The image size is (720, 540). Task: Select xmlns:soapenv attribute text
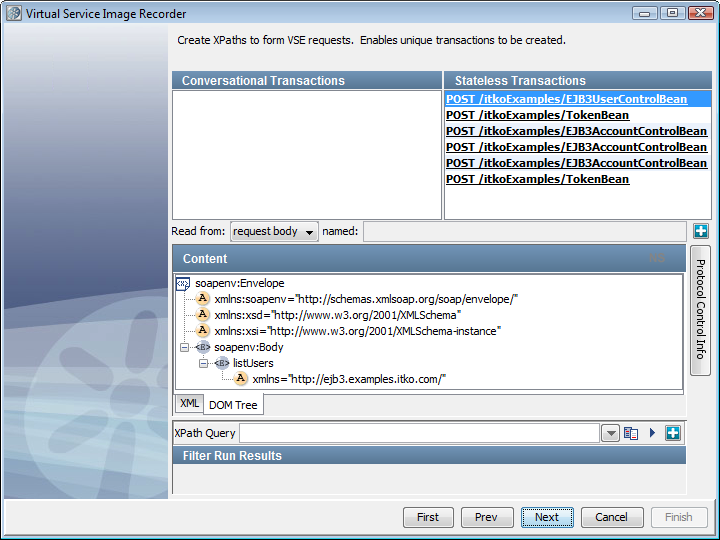[x=366, y=299]
